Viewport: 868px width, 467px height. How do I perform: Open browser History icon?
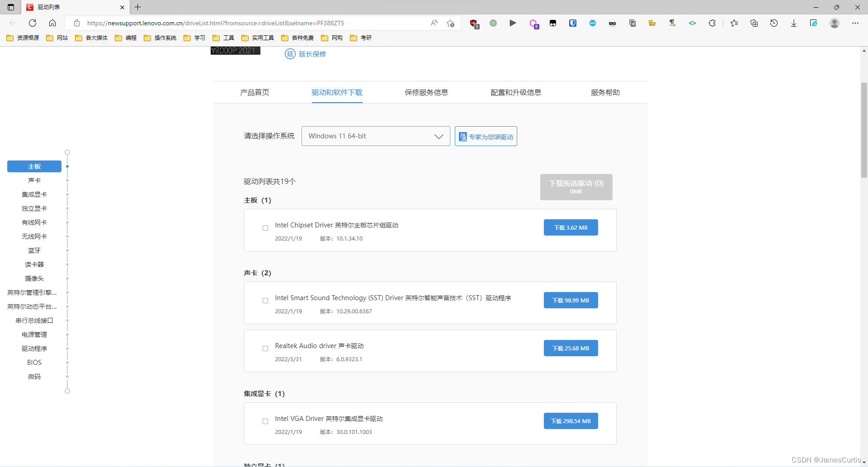(x=774, y=23)
